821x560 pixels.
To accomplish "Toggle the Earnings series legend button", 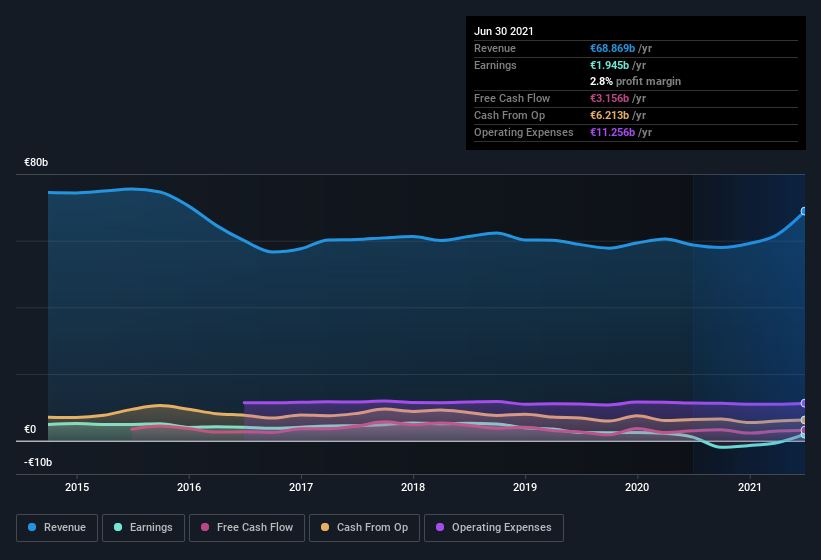I will [x=143, y=528].
